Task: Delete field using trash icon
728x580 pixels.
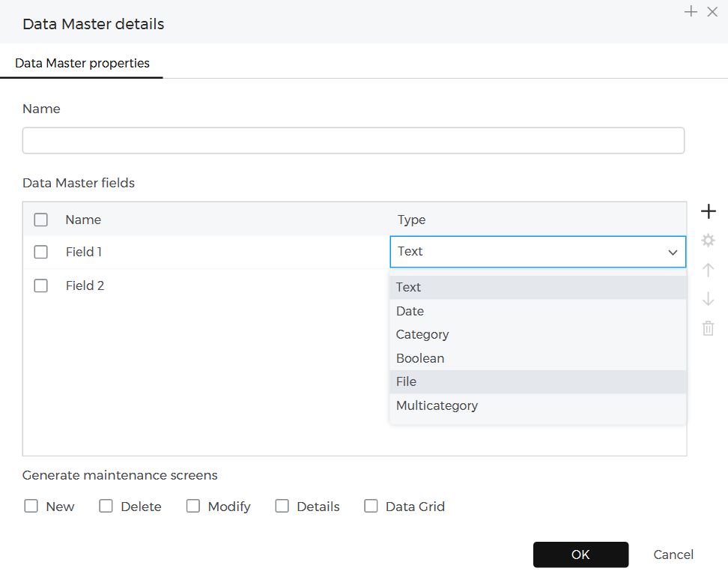Action: (708, 328)
